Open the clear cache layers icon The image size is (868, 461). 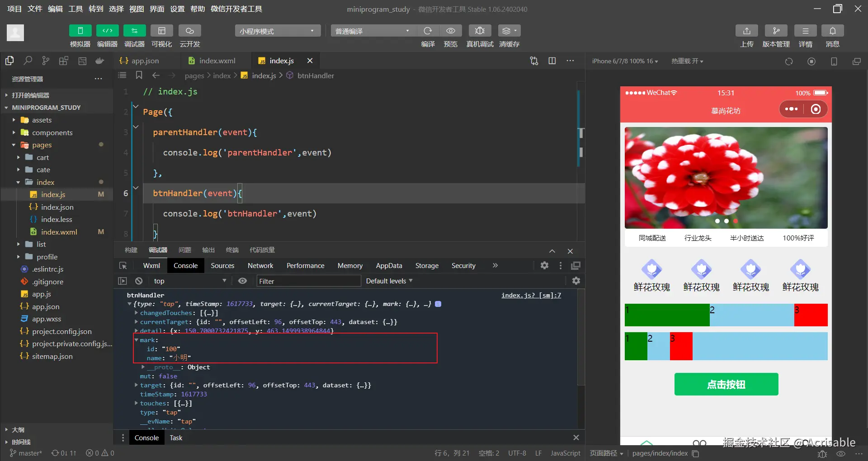tap(509, 31)
